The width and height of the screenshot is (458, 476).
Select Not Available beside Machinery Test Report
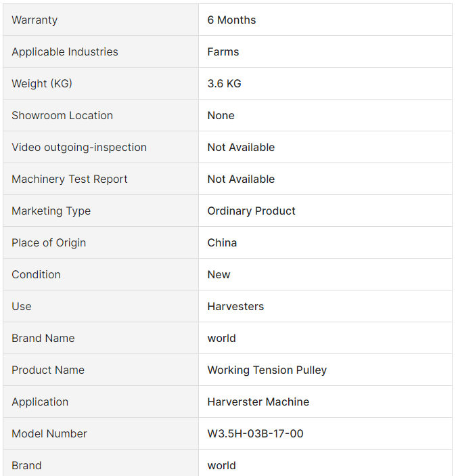[241, 179]
